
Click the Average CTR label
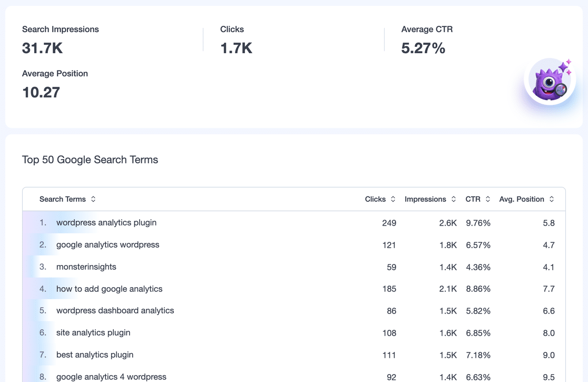point(427,29)
